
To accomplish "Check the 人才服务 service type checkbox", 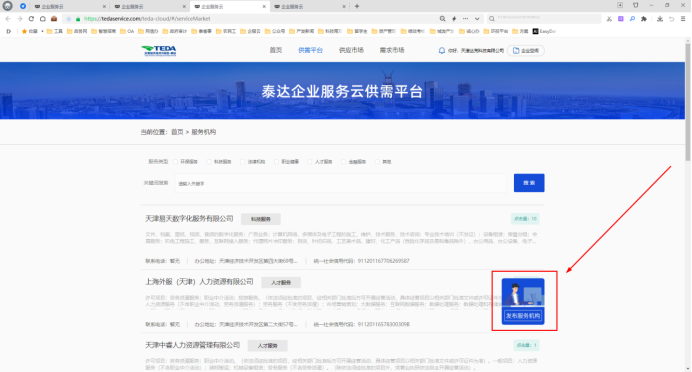I will [x=310, y=162].
